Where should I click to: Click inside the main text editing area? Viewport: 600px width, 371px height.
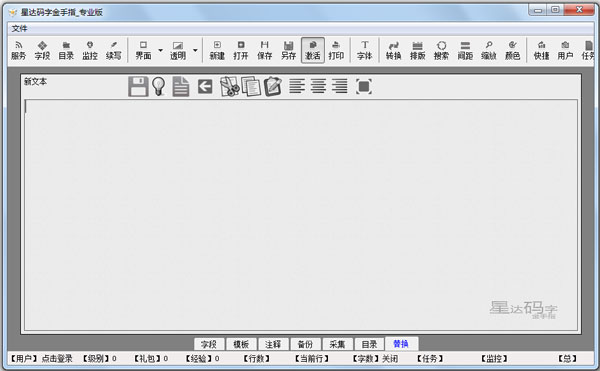point(301,215)
